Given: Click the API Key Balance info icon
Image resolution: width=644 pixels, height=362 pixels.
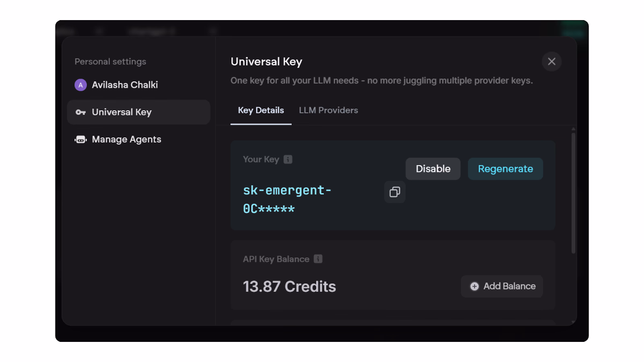Looking at the screenshot, I should [x=318, y=259].
